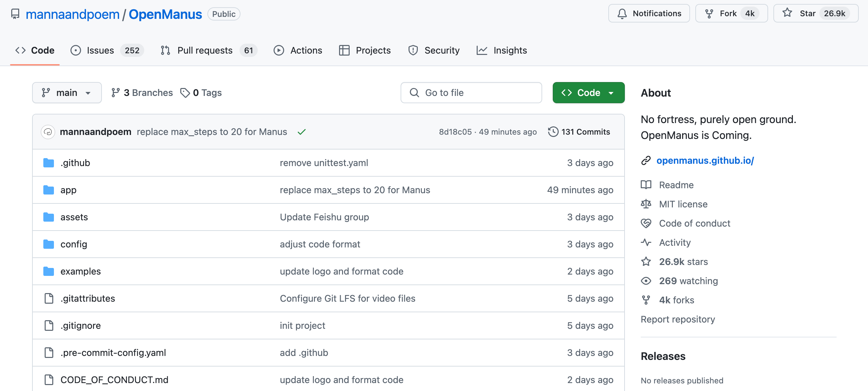This screenshot has width=868, height=391.
Task: Expand the green Code dropdown button
Action: (588, 93)
